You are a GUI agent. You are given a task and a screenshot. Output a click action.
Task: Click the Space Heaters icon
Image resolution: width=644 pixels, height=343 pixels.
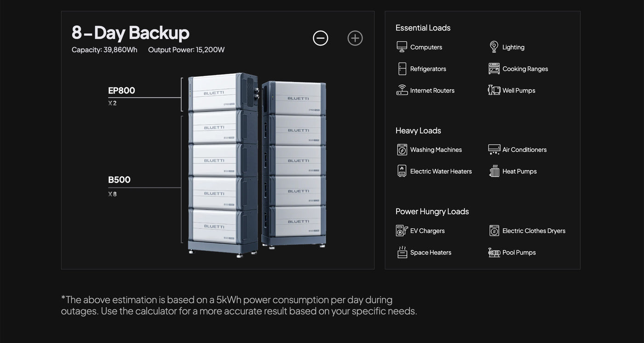point(402,252)
